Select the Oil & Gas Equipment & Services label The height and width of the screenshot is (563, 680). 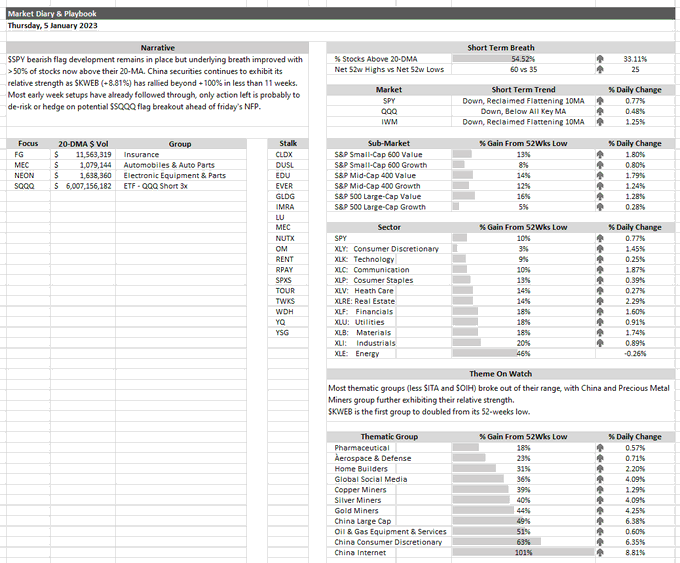click(x=390, y=531)
